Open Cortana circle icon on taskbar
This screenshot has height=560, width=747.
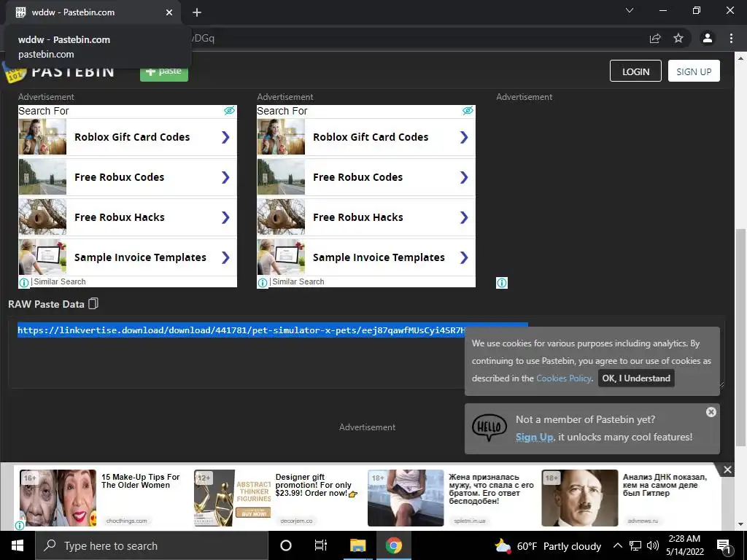click(x=286, y=545)
